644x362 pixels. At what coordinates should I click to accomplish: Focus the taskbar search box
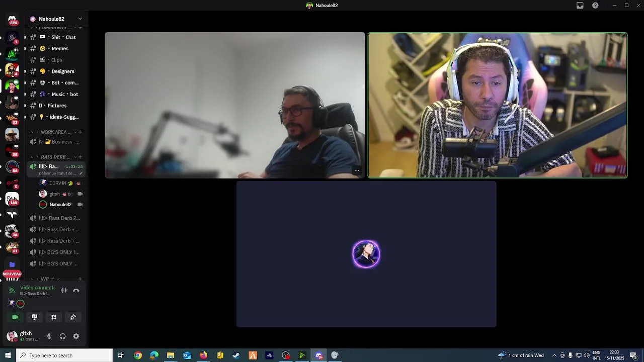tap(64, 355)
